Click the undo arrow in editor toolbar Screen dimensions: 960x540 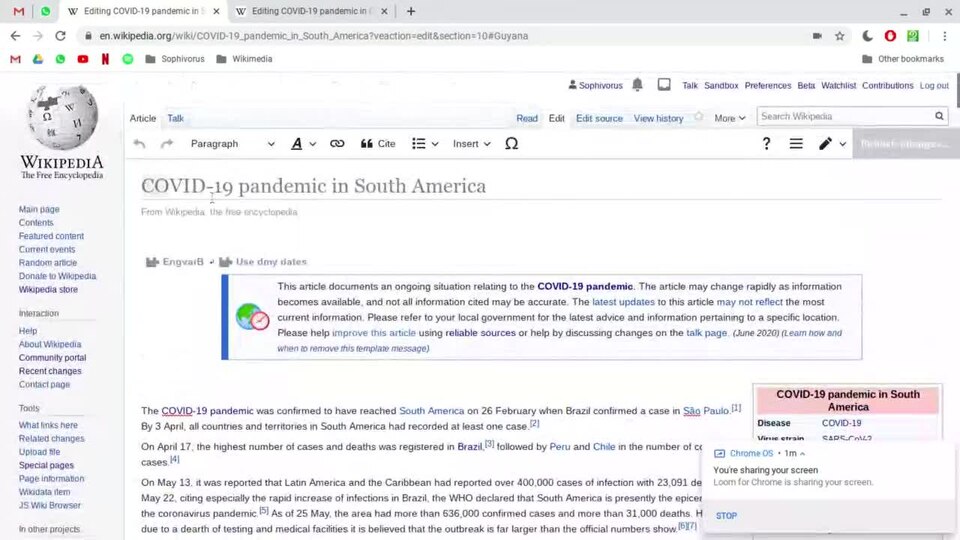point(139,144)
